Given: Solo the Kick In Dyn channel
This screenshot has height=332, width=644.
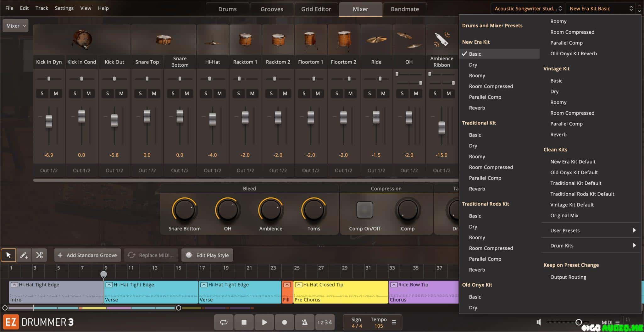Looking at the screenshot, I should [42, 93].
